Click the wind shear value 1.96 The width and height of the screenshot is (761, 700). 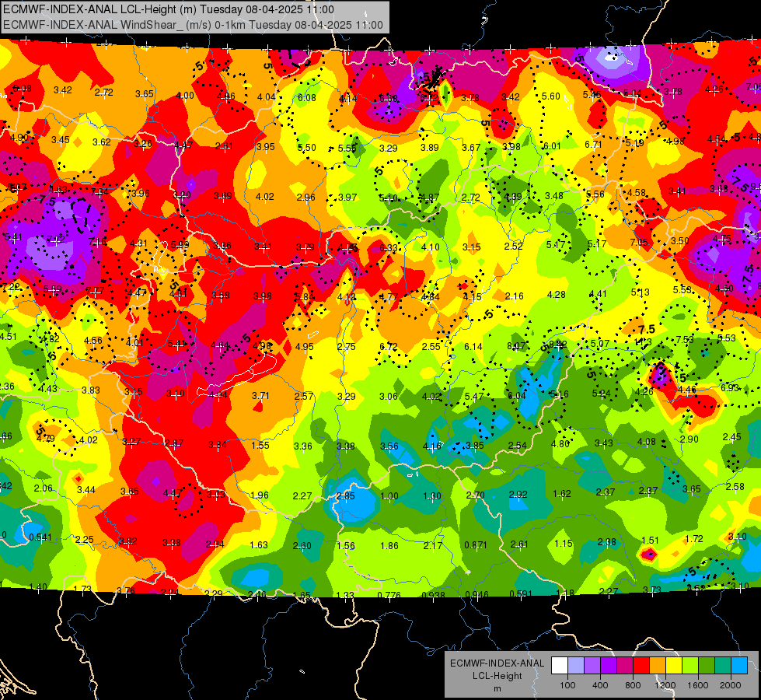click(x=260, y=495)
